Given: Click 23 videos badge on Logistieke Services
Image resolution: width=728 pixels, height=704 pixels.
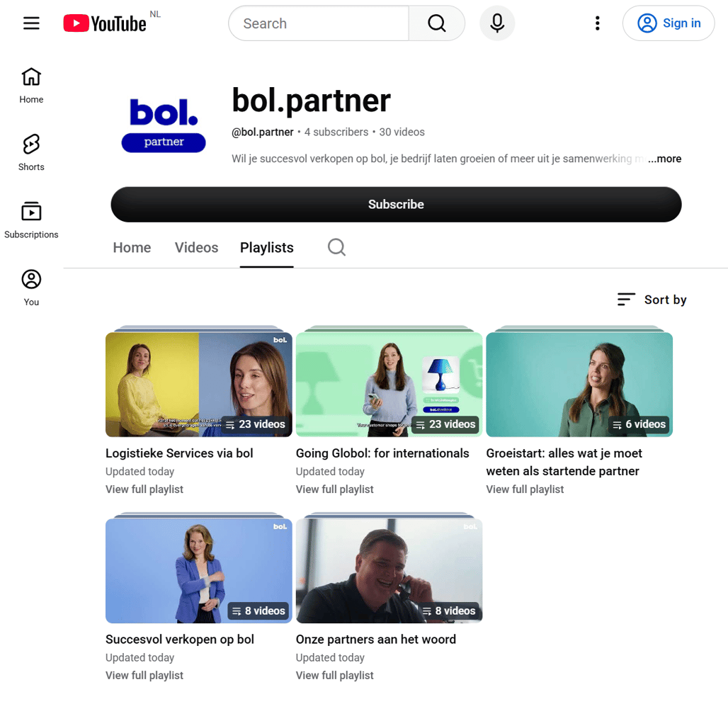Looking at the screenshot, I should (x=256, y=424).
